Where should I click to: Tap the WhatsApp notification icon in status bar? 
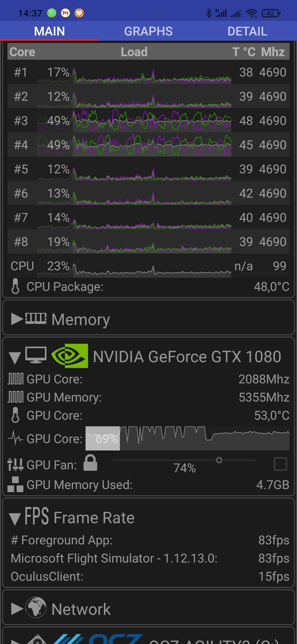[x=52, y=13]
